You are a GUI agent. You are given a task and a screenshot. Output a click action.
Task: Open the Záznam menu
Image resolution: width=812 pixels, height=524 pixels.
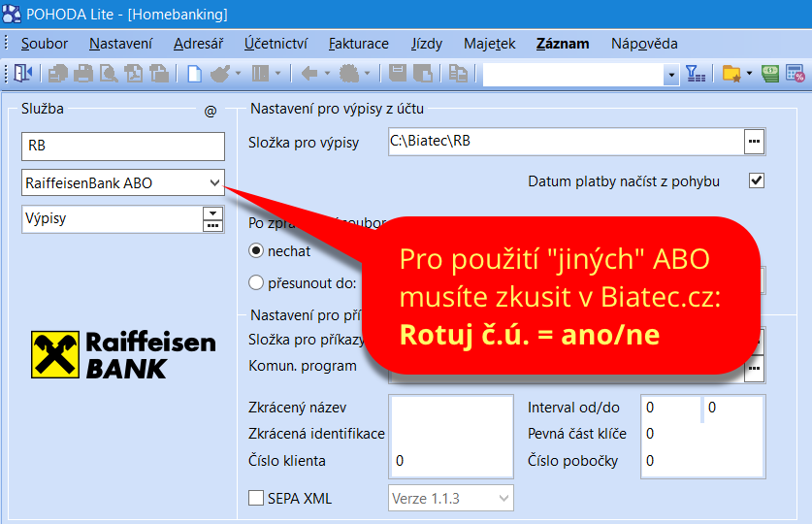563,44
